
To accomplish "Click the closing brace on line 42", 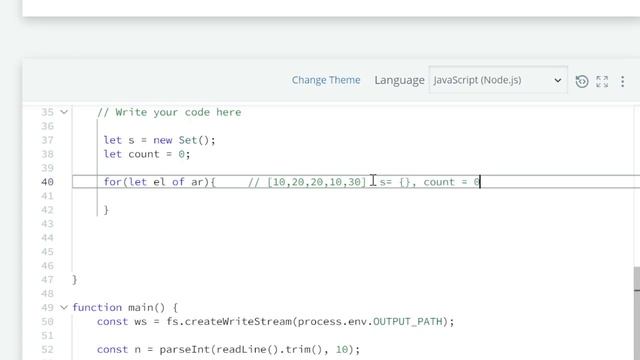I will point(107,210).
